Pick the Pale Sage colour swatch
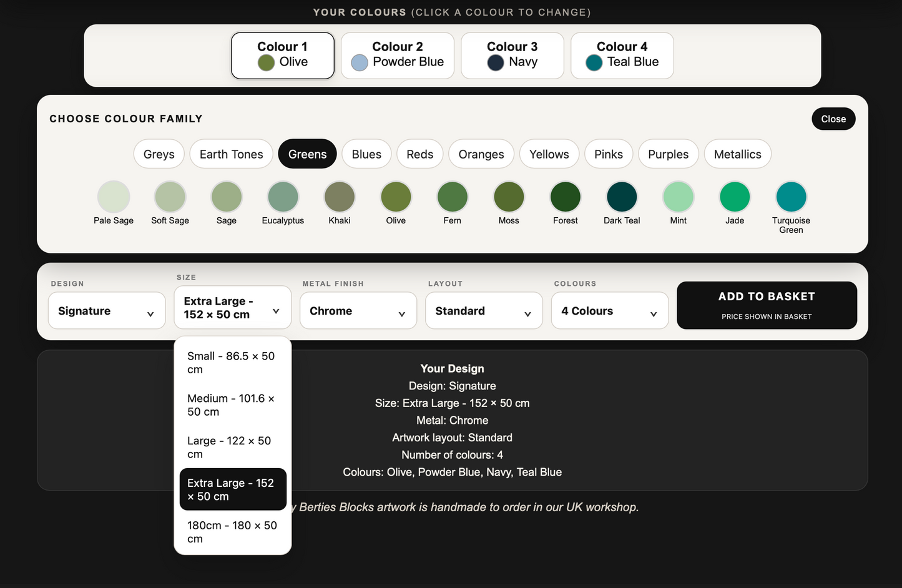The height and width of the screenshot is (588, 902). [114, 197]
